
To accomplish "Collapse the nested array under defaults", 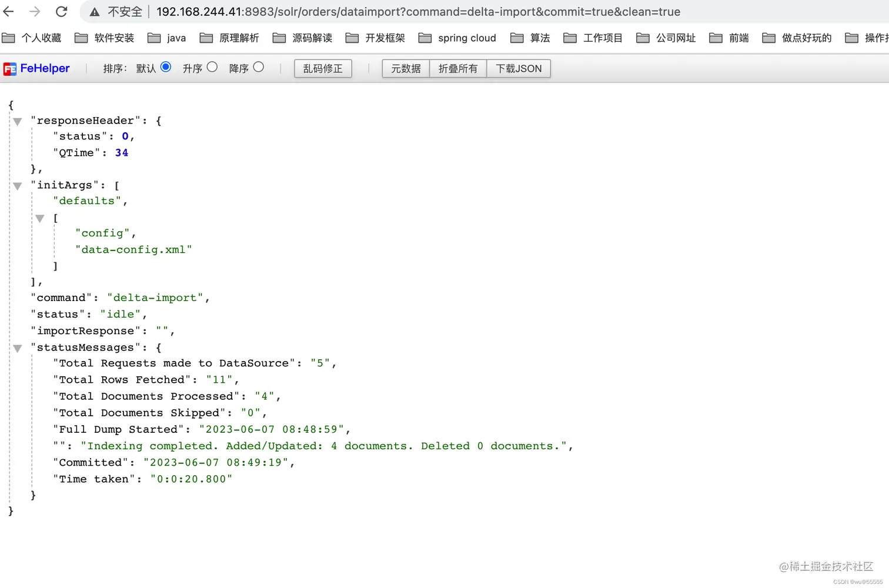I will point(40,219).
